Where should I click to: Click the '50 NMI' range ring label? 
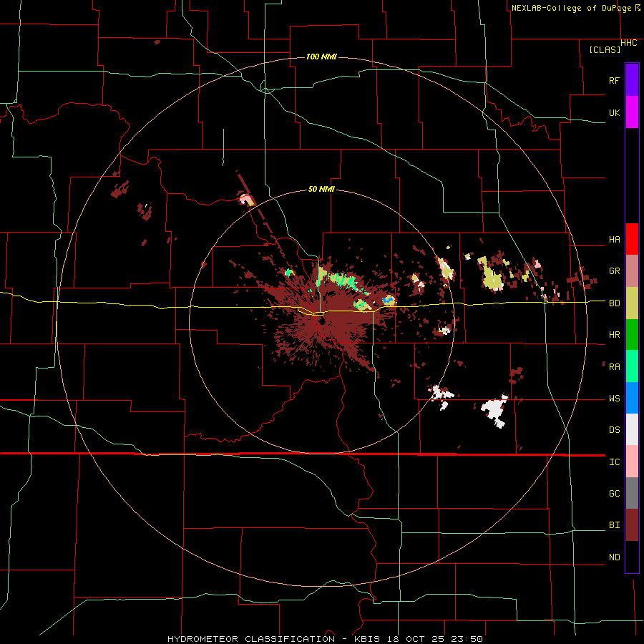321,189
